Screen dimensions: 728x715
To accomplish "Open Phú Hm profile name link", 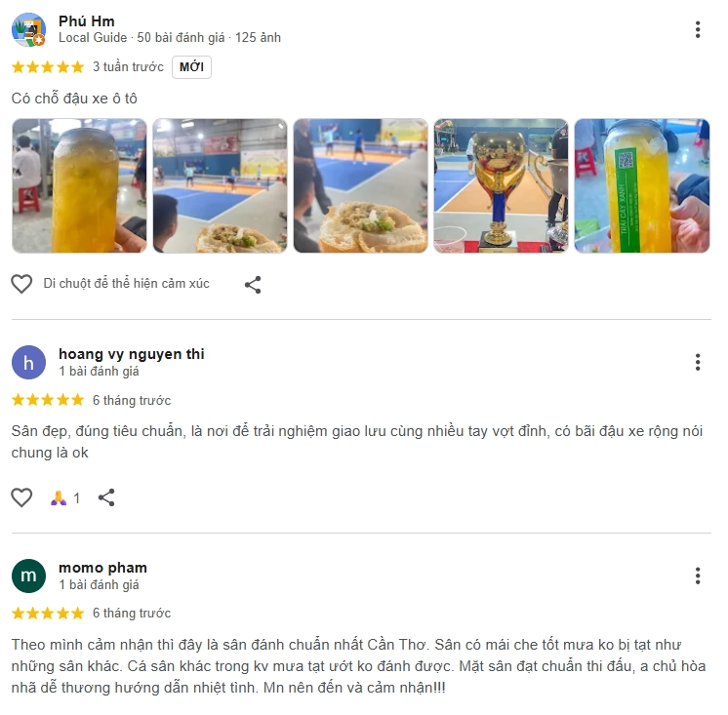I will click(x=86, y=21).
